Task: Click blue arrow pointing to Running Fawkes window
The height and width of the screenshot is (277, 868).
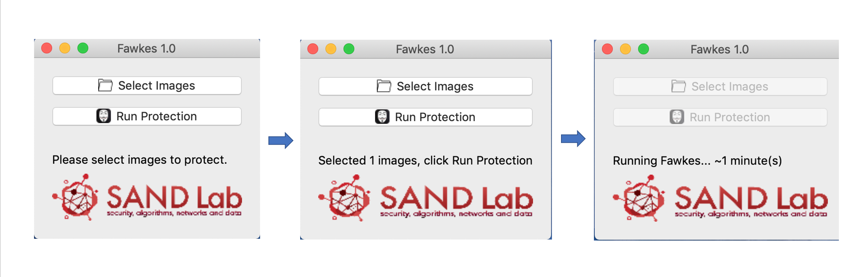Action: pyautogui.click(x=573, y=138)
